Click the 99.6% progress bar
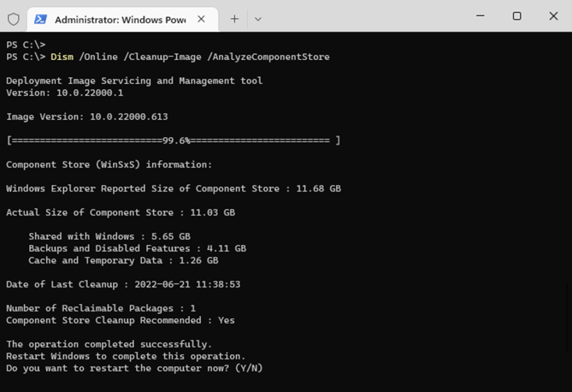The image size is (572, 392). pos(173,141)
